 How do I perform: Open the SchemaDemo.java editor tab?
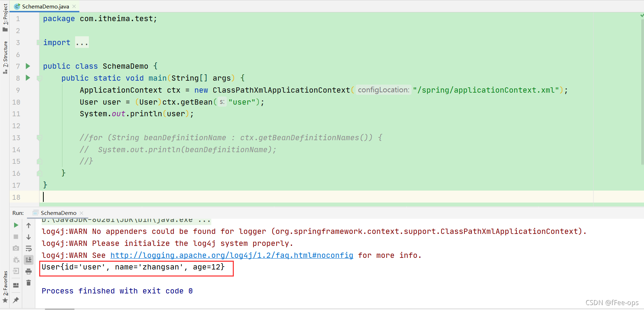(x=45, y=6)
